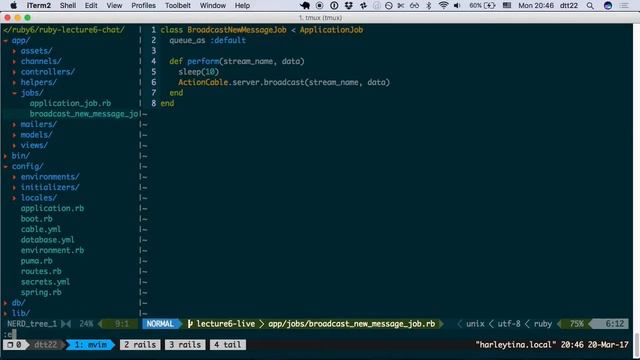Open the Shell menu

point(68,5)
